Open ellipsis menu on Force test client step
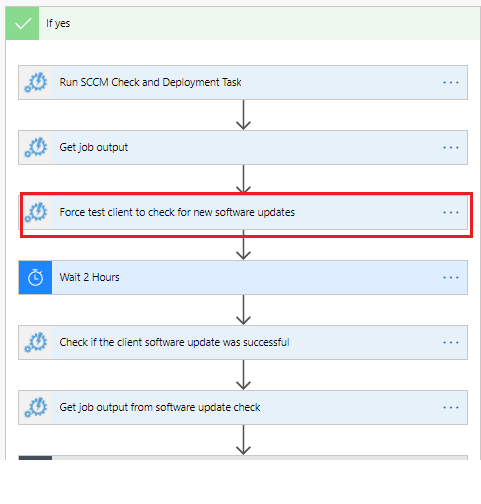 (451, 212)
